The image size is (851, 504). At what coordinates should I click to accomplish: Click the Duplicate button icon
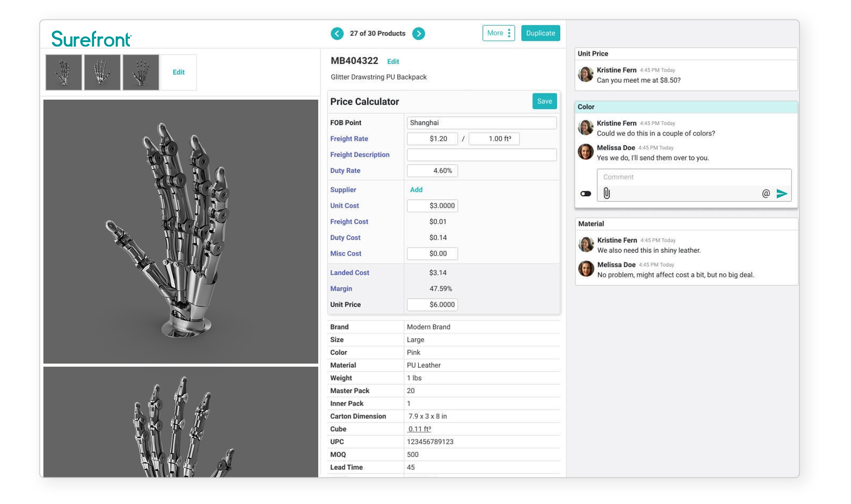(539, 33)
